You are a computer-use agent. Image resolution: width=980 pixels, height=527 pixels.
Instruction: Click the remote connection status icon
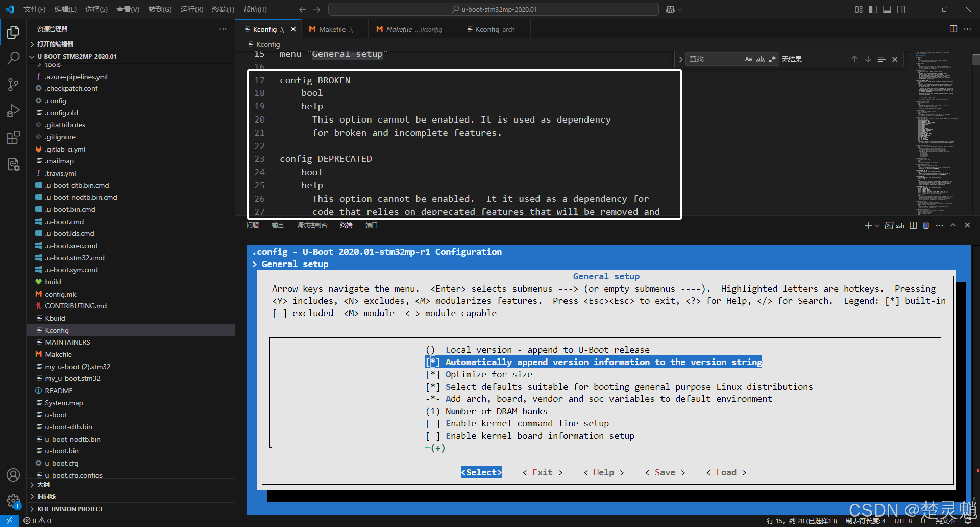click(x=9, y=521)
